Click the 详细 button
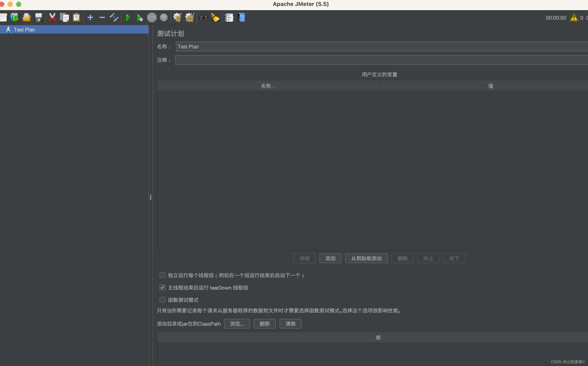The width and height of the screenshot is (588, 366). [305, 258]
